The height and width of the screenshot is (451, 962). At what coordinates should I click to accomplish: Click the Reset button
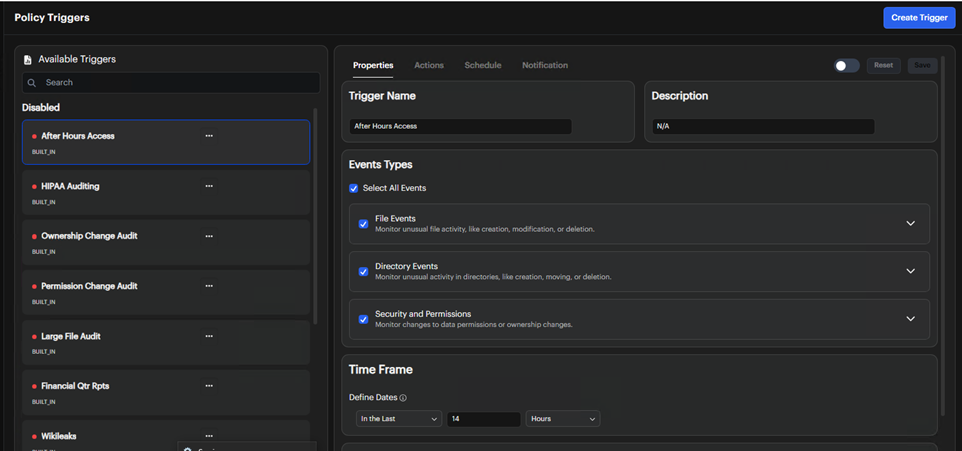coord(883,66)
